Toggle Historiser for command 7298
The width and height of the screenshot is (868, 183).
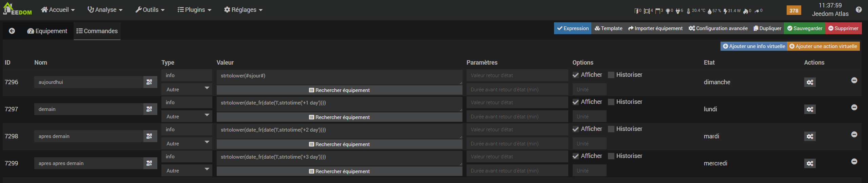(611, 129)
